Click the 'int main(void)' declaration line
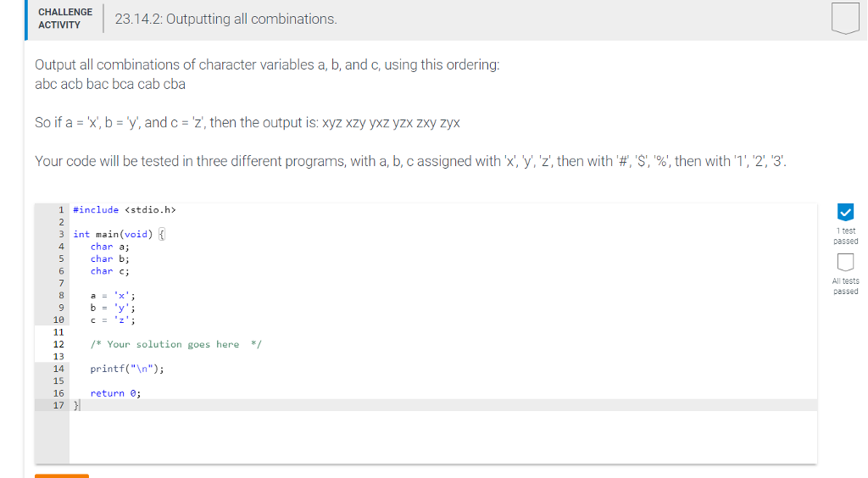This screenshot has width=868, height=478. pos(119,234)
